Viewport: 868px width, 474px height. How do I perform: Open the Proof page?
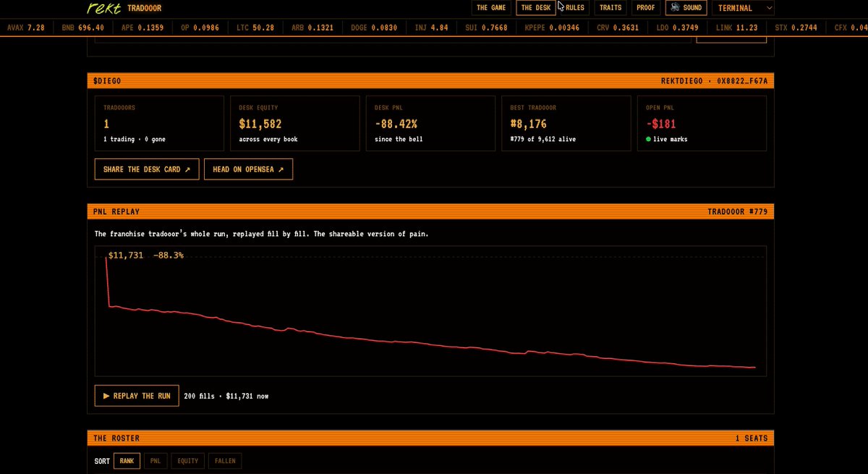click(645, 8)
